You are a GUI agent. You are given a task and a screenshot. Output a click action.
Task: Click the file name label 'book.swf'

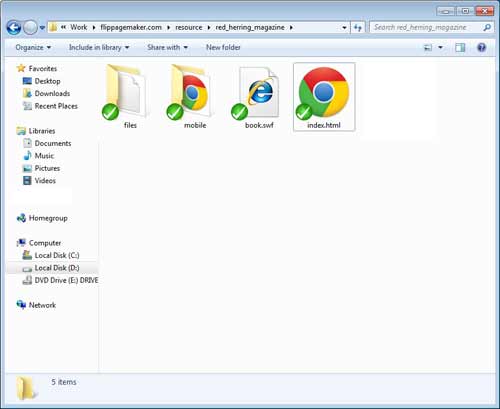tap(259, 125)
